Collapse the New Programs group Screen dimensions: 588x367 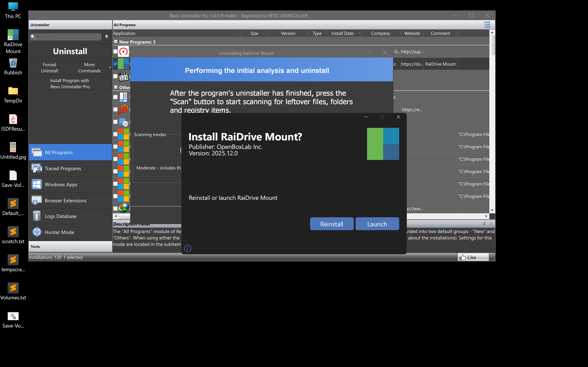[x=116, y=42]
